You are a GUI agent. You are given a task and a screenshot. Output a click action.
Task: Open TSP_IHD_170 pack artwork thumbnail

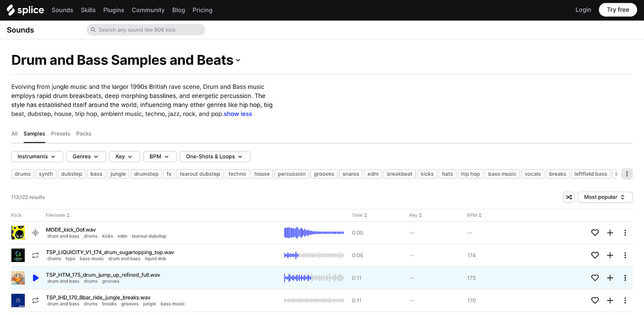tap(18, 300)
